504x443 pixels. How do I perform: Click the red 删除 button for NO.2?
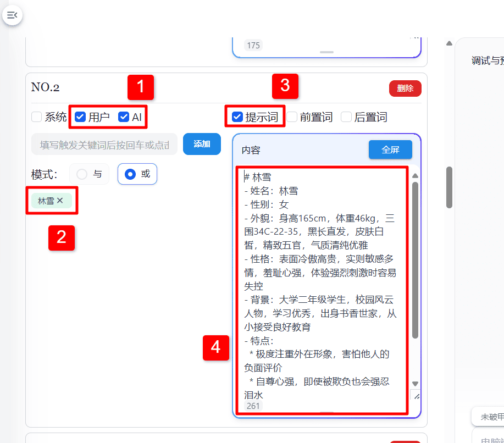pos(405,88)
